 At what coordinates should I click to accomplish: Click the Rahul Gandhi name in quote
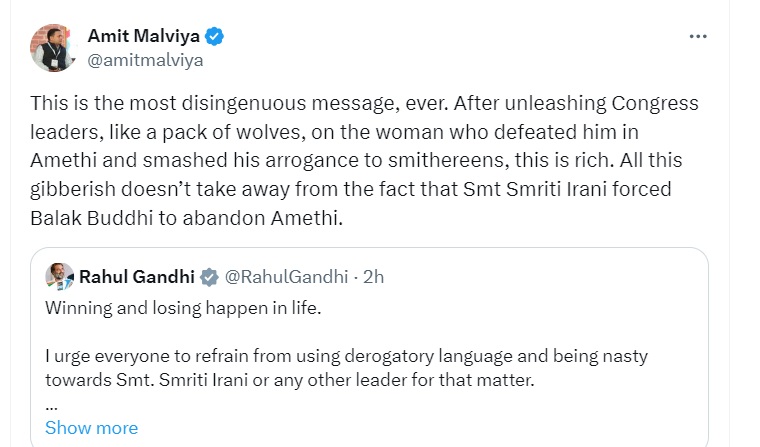click(x=138, y=276)
